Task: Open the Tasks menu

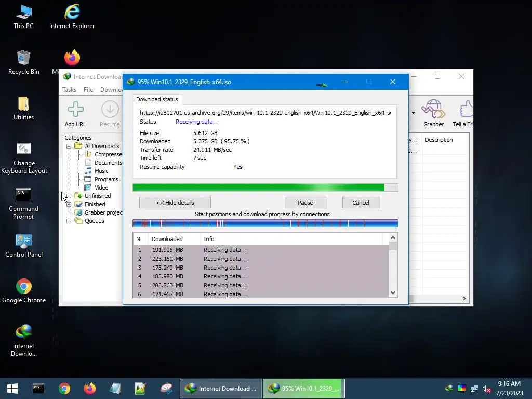Action: (x=69, y=90)
